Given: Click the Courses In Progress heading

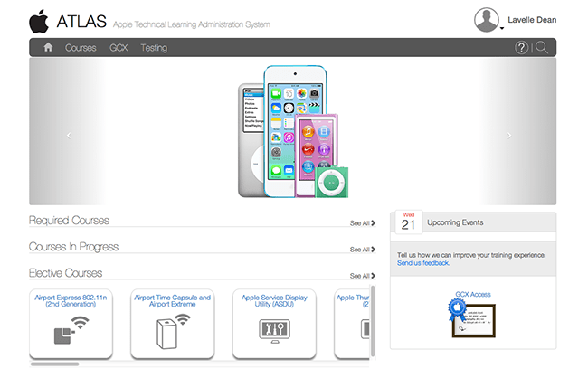Looking at the screenshot, I should 73,246.
